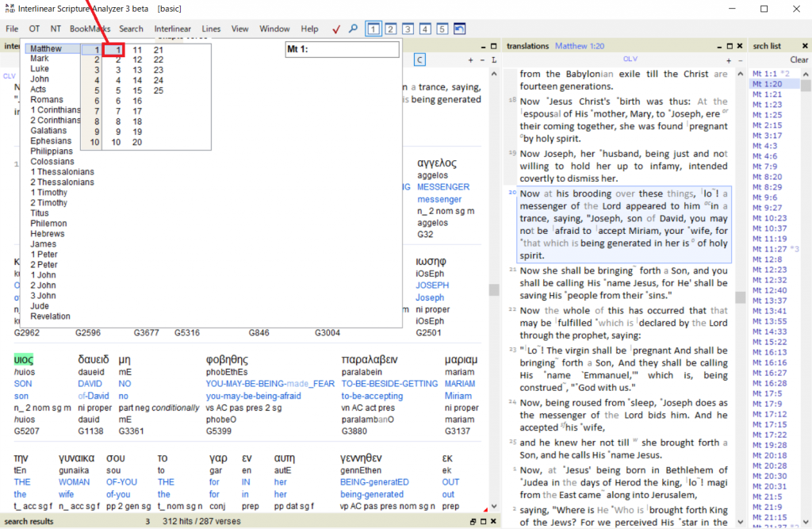
Task: Select Hebrews in the book list
Action: pos(47,234)
